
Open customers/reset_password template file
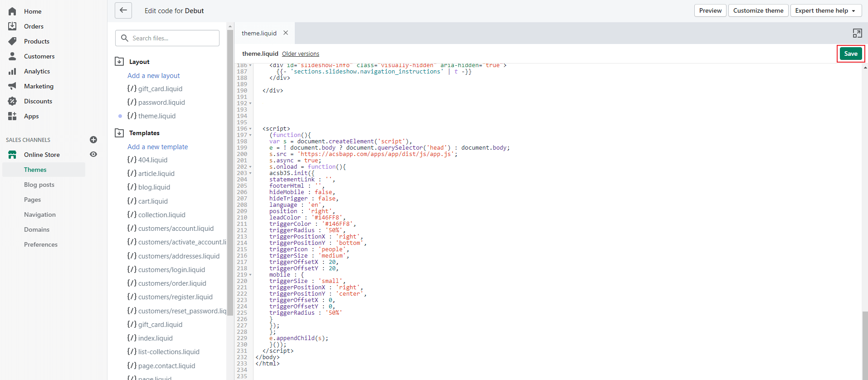coord(177,311)
